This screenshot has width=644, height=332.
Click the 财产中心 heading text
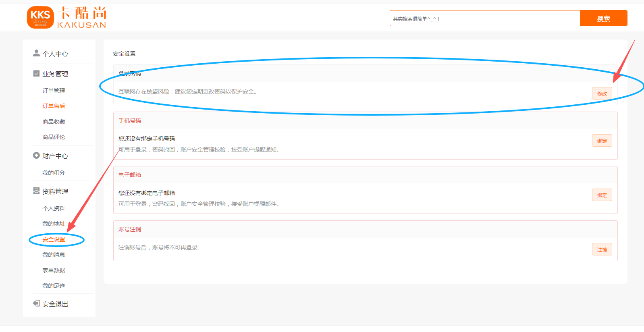(x=55, y=156)
